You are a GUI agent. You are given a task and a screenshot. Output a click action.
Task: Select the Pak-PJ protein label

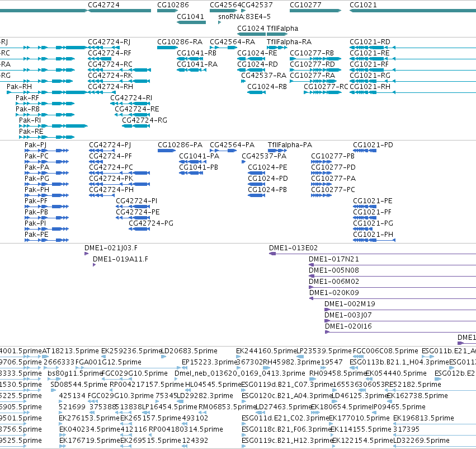(35, 145)
